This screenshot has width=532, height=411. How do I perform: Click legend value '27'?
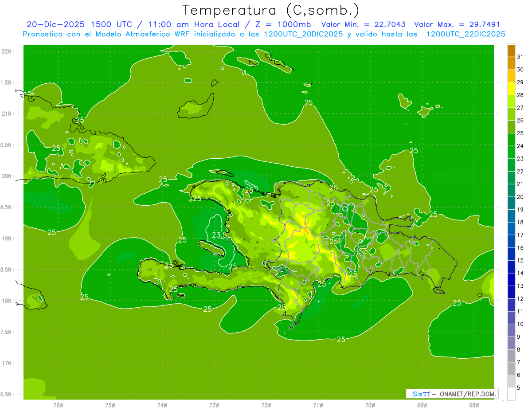coord(520,108)
